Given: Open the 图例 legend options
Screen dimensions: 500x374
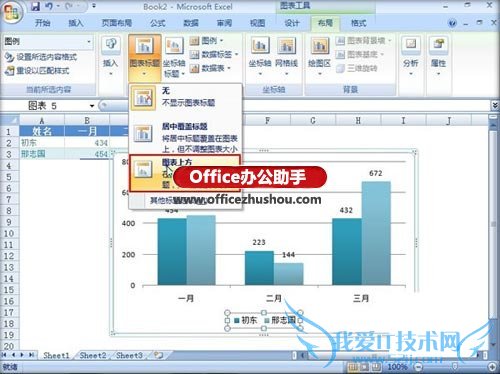Looking at the screenshot, I should pyautogui.click(x=206, y=41).
